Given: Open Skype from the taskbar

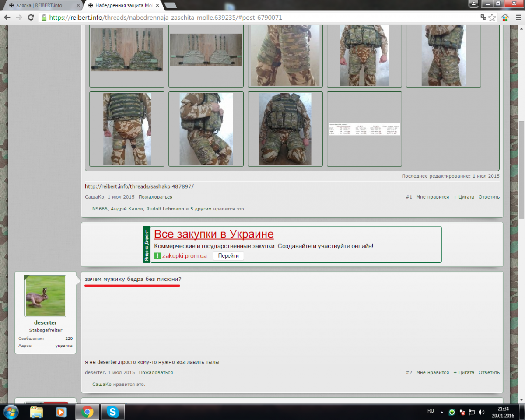Looking at the screenshot, I should coord(113,412).
